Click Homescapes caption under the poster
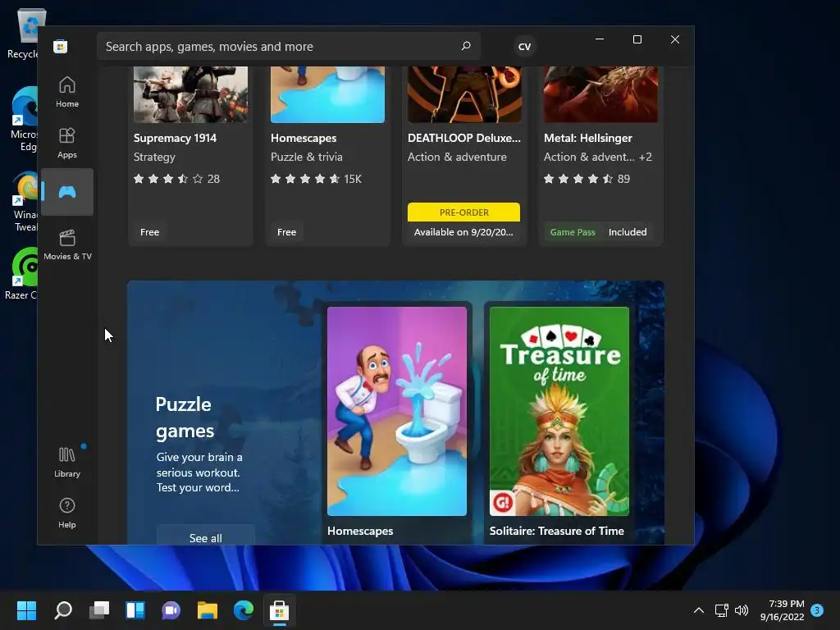 click(x=360, y=531)
